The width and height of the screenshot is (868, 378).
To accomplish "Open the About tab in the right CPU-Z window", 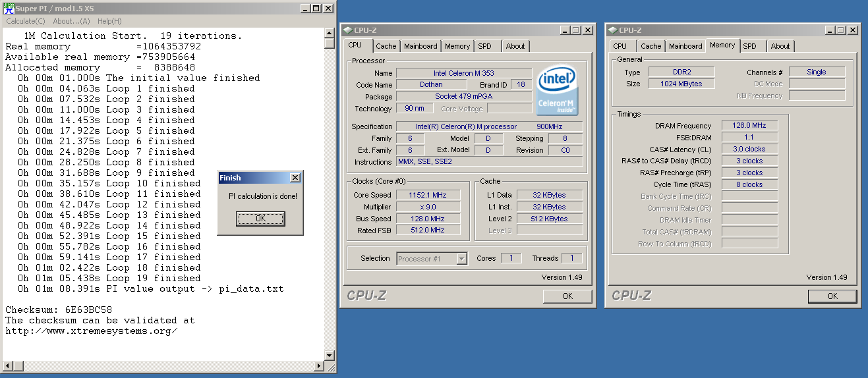I will [x=780, y=46].
